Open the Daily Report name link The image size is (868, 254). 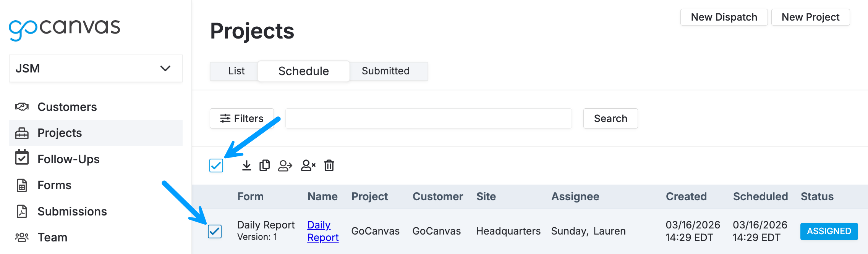click(323, 231)
